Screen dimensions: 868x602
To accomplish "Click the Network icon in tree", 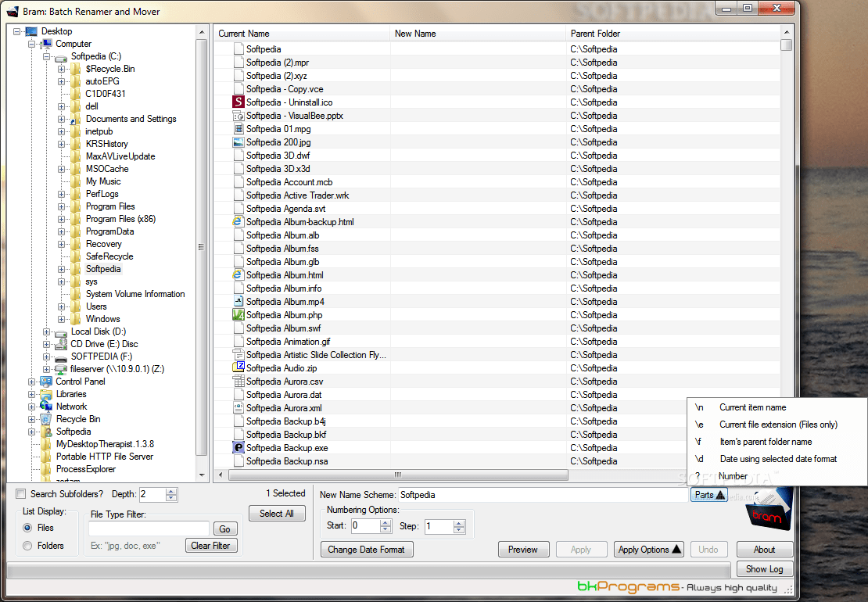I will pos(46,406).
